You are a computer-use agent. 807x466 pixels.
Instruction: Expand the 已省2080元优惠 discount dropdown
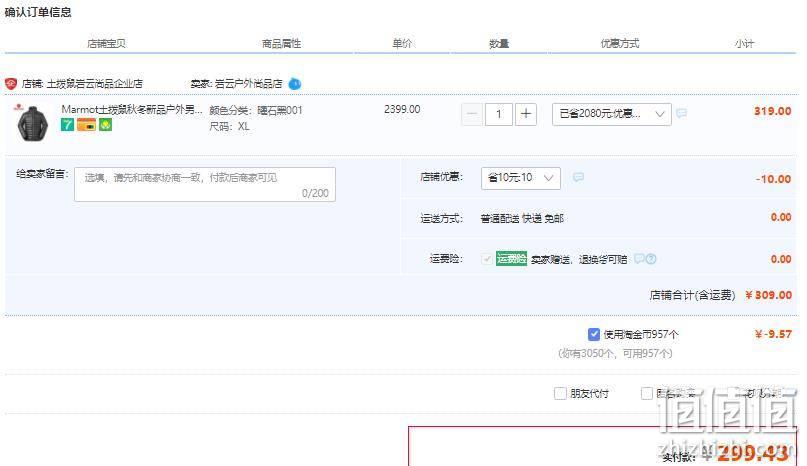[x=611, y=114]
